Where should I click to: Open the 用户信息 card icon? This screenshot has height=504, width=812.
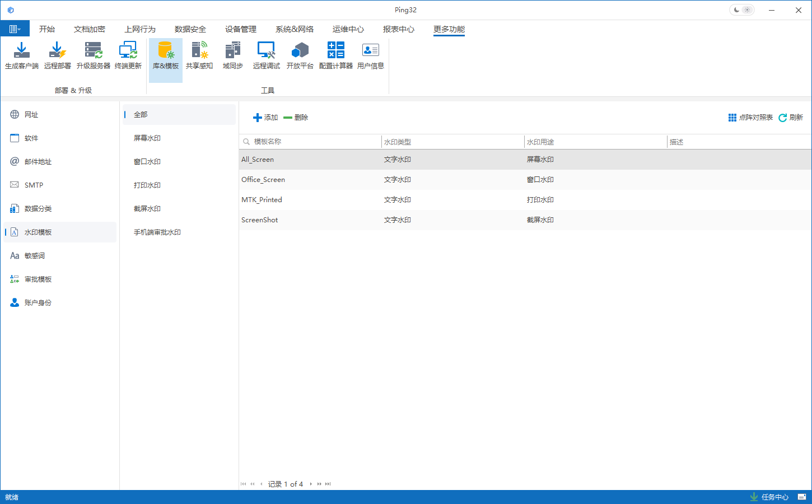[x=370, y=50]
